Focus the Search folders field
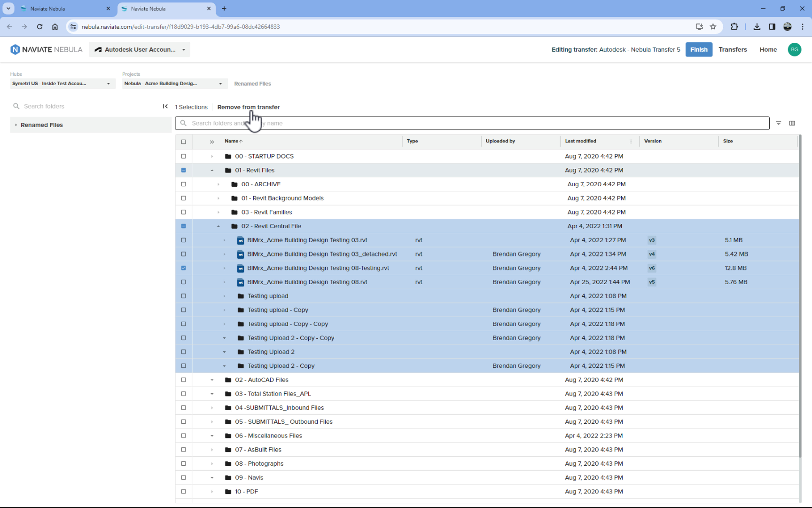Screen dimensions: 812x508 87,106
